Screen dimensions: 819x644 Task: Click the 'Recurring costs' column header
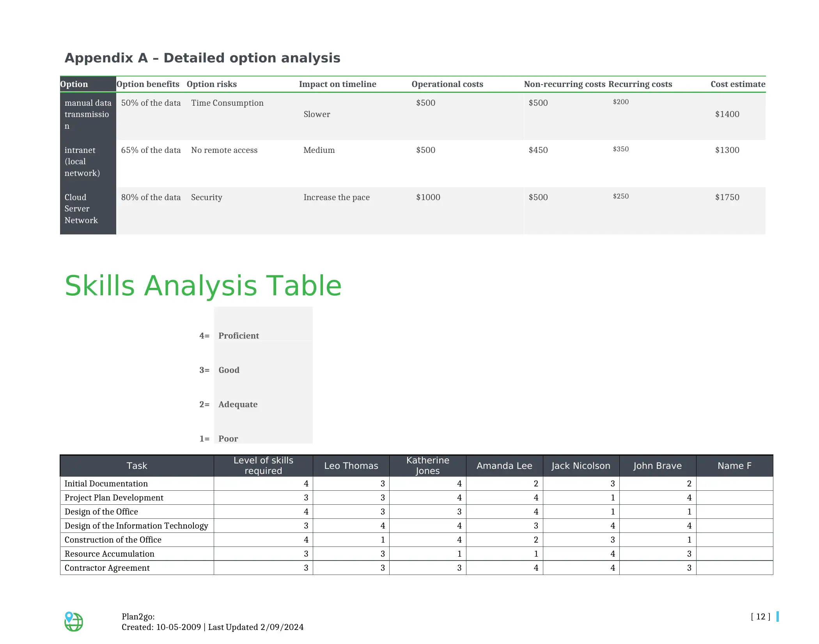640,84
